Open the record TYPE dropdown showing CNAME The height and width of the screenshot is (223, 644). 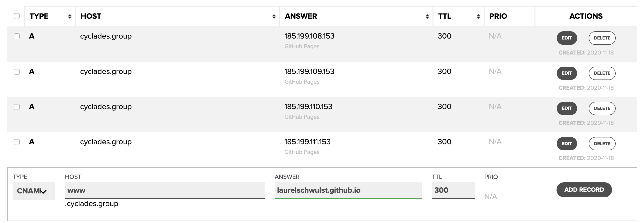pos(34,191)
